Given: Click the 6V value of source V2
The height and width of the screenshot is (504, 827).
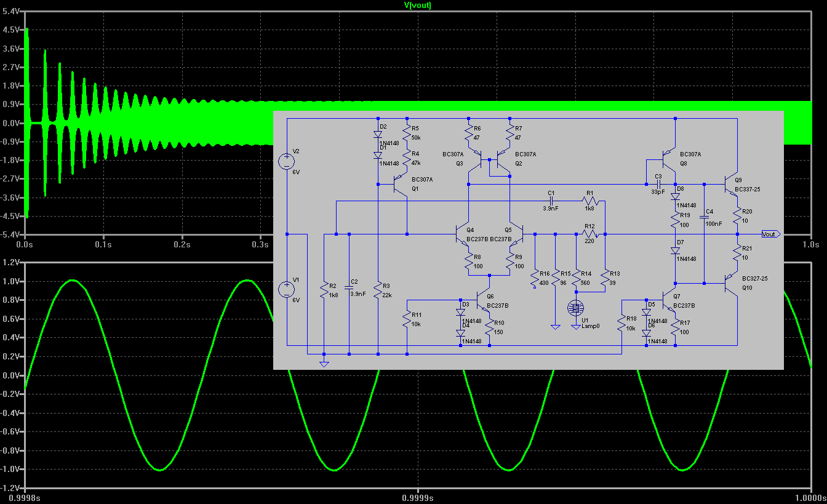Looking at the screenshot, I should click(x=296, y=172).
